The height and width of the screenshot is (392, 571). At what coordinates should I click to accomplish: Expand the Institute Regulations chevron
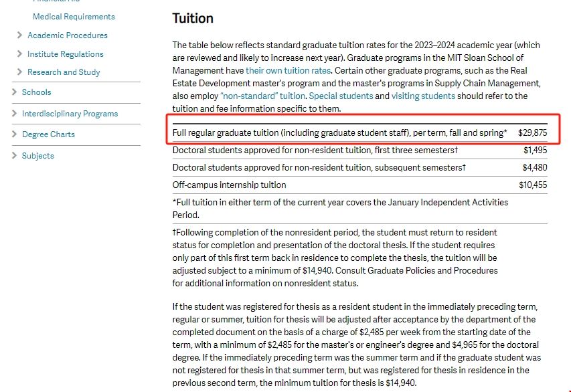pos(19,54)
